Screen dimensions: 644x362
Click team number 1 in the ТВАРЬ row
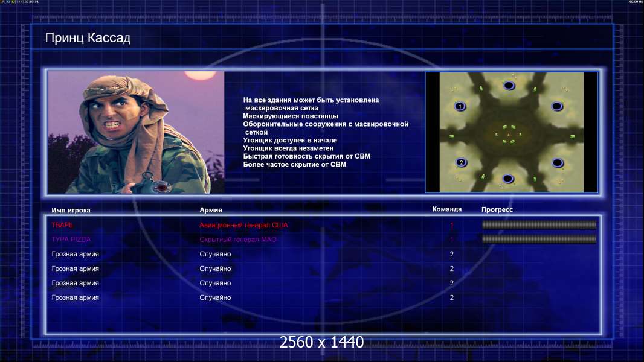pyautogui.click(x=451, y=225)
